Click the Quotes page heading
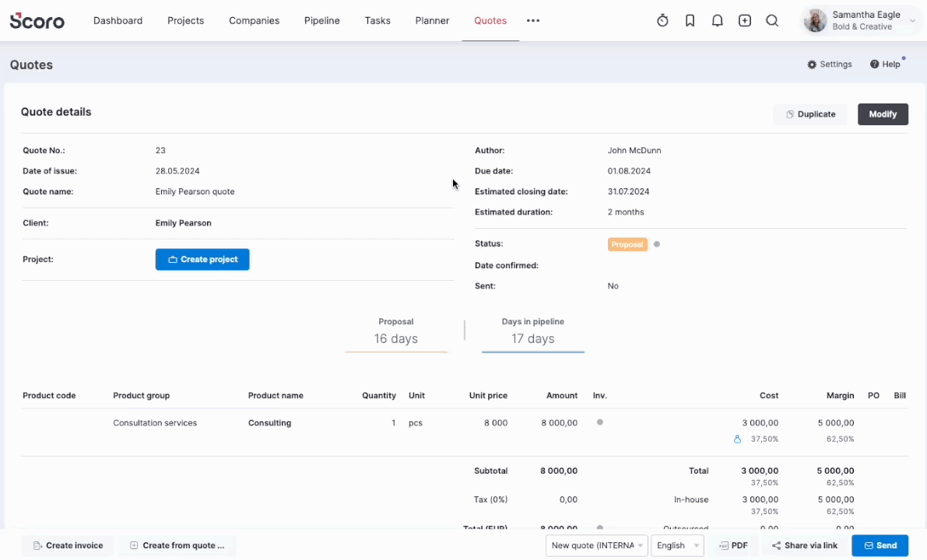Image resolution: width=927 pixels, height=560 pixels. pyautogui.click(x=31, y=65)
